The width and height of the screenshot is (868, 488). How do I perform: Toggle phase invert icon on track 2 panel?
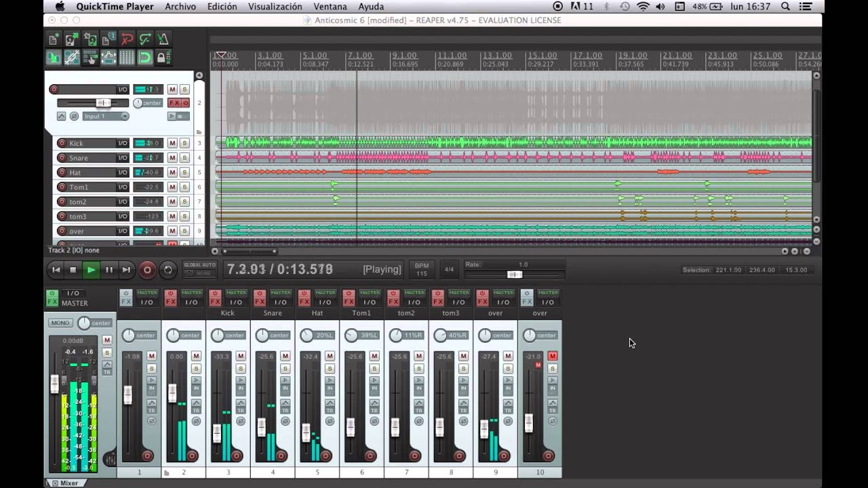[x=74, y=117]
